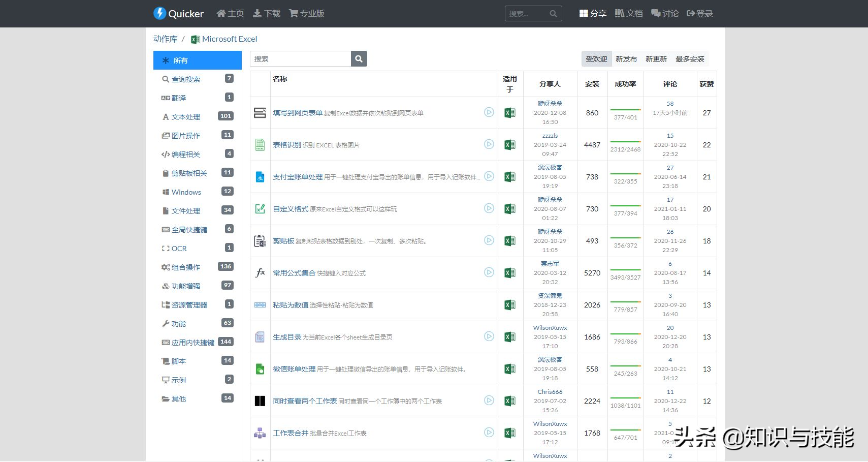Open the 表格识别 action link

(287, 145)
